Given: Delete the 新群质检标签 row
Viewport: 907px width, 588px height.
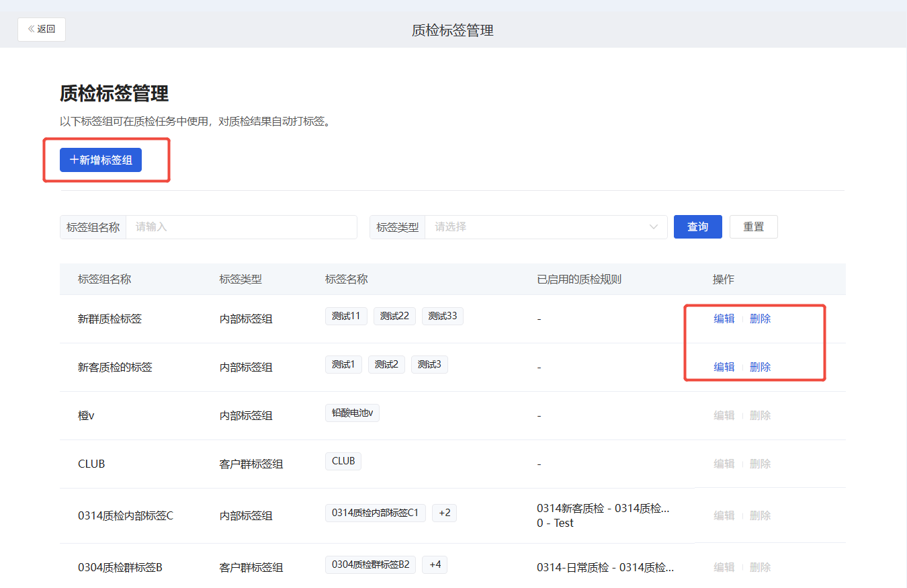Looking at the screenshot, I should click(760, 319).
